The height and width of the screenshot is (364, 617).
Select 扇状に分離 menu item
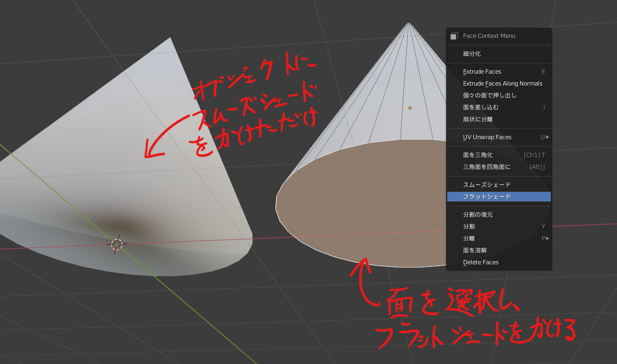[499, 119]
